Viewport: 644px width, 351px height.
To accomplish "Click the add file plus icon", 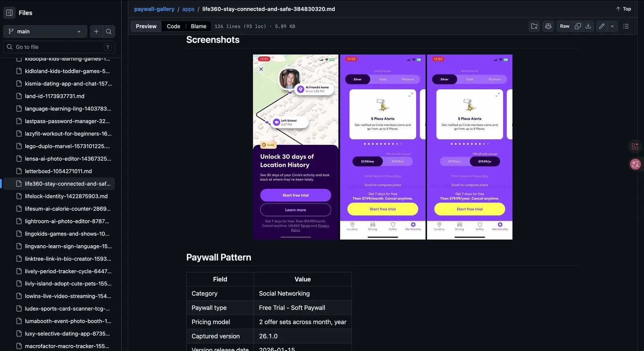I will (96, 31).
